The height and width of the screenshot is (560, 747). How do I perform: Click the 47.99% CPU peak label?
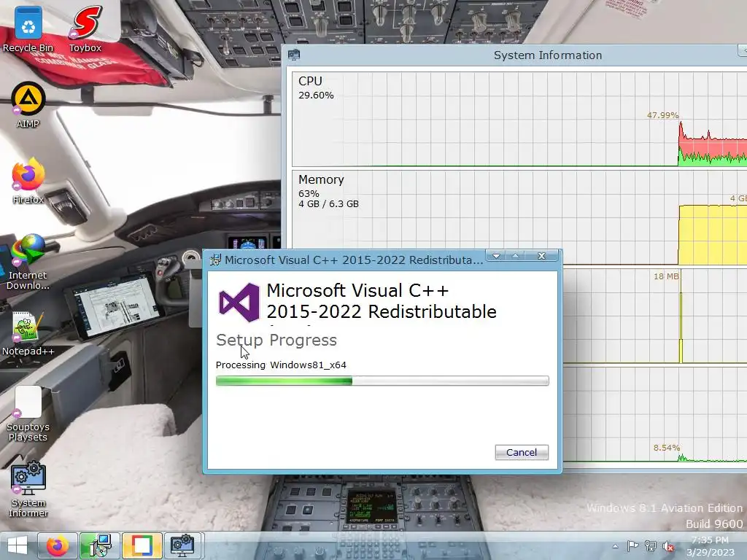tap(662, 115)
